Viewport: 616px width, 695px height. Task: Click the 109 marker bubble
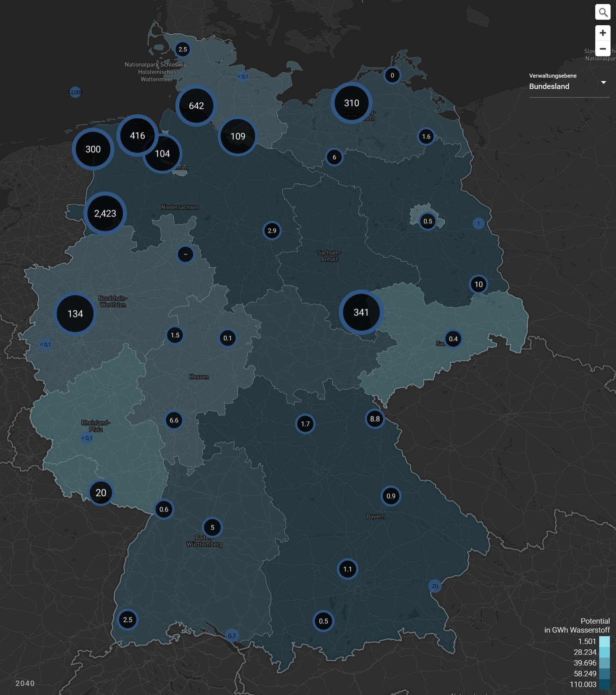click(237, 136)
